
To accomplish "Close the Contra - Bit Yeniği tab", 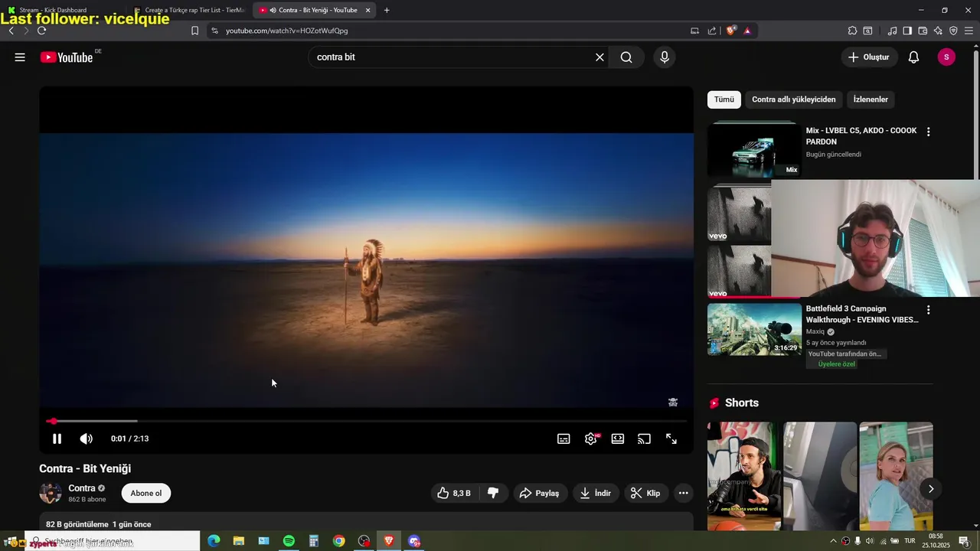I will [368, 10].
